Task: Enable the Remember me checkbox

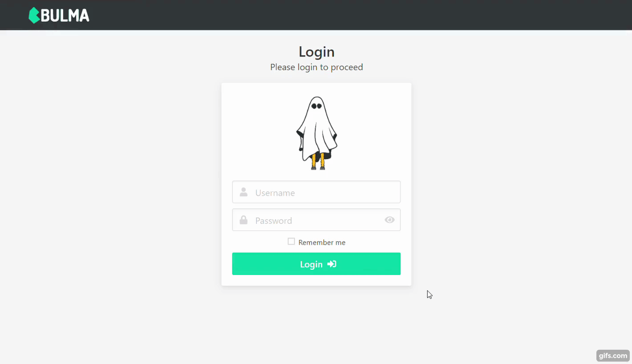Action: tap(291, 242)
